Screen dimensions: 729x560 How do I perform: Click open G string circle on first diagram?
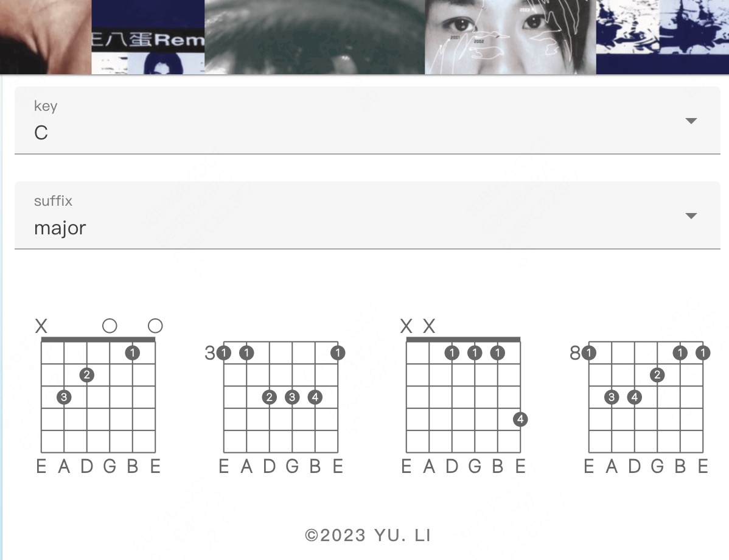click(x=110, y=326)
